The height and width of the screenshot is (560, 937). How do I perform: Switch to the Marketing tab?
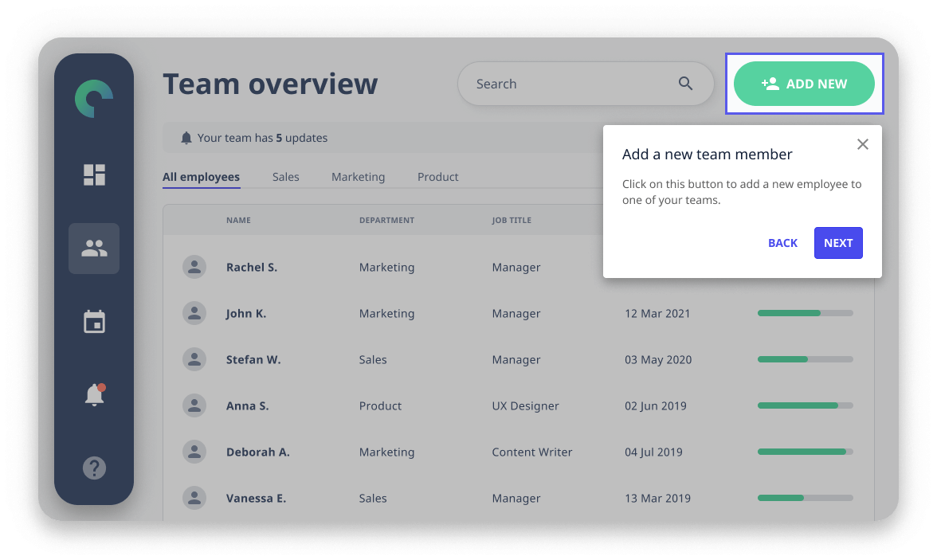coord(358,177)
